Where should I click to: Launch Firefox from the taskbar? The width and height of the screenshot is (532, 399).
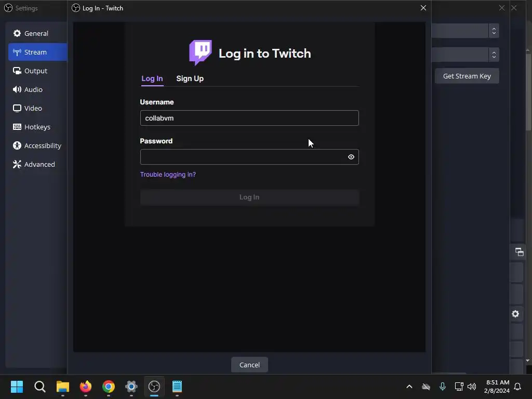[86, 387]
